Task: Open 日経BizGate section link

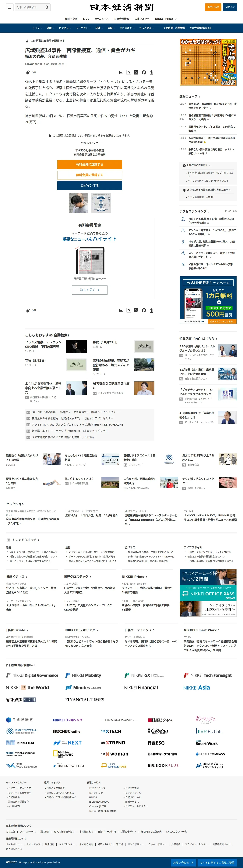Action: click(x=17, y=630)
